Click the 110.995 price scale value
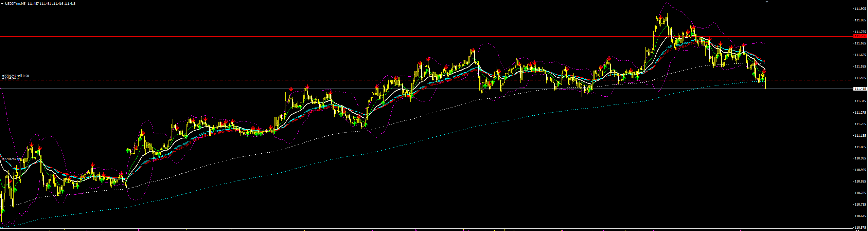The height and width of the screenshot is (231, 868). (860, 158)
